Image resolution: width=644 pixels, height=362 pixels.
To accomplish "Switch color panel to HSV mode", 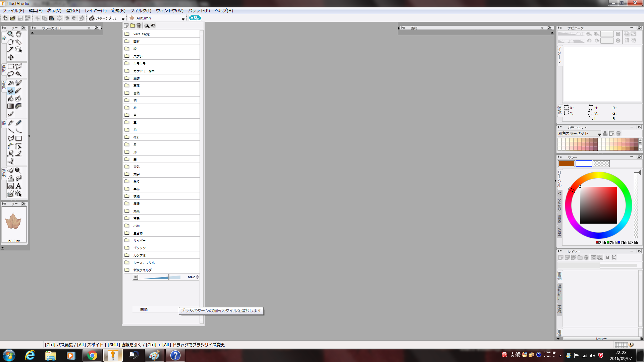I will coord(559,232).
